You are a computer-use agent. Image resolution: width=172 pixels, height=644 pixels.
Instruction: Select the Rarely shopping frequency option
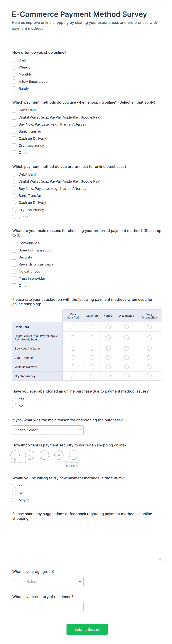(x=14, y=88)
